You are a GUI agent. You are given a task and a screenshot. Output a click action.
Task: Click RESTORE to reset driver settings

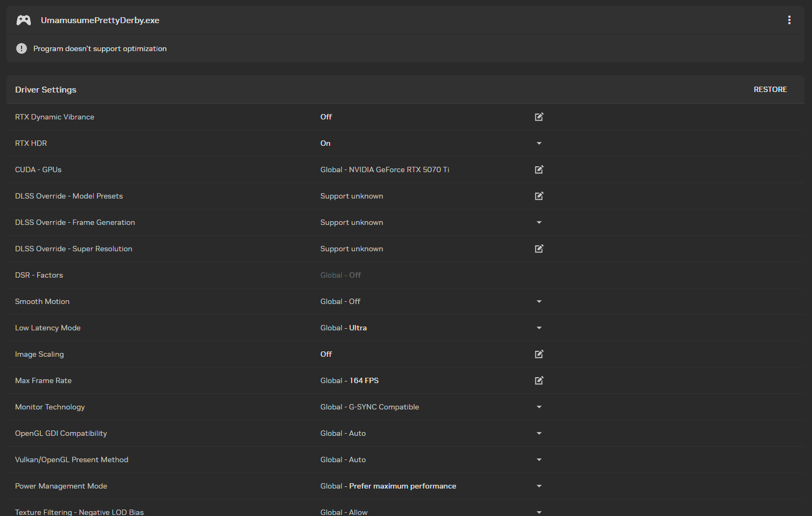pyautogui.click(x=770, y=89)
